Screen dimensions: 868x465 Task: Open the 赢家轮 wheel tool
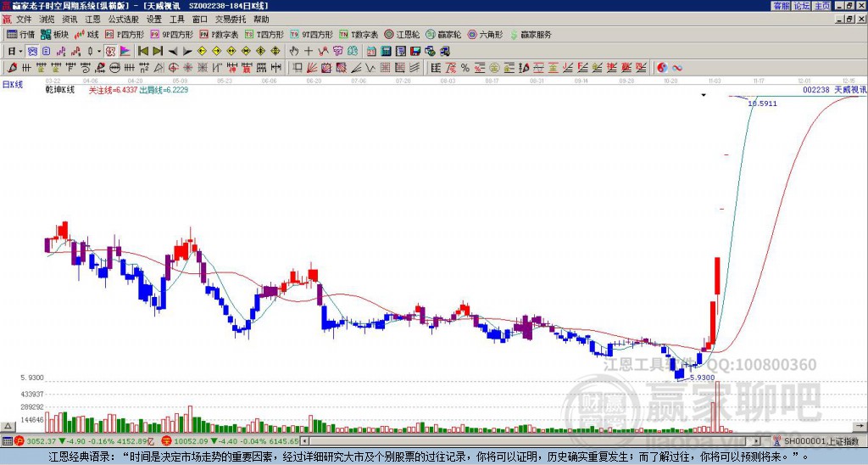[x=443, y=34]
